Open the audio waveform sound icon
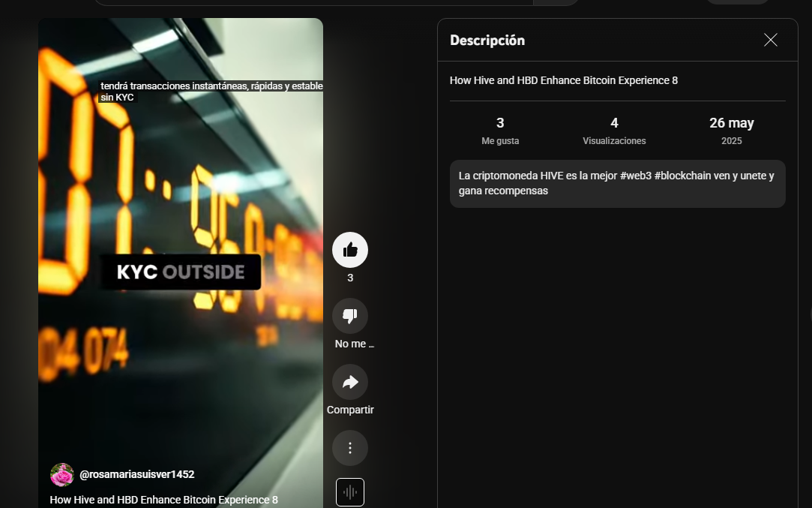The height and width of the screenshot is (508, 812). tap(350, 492)
